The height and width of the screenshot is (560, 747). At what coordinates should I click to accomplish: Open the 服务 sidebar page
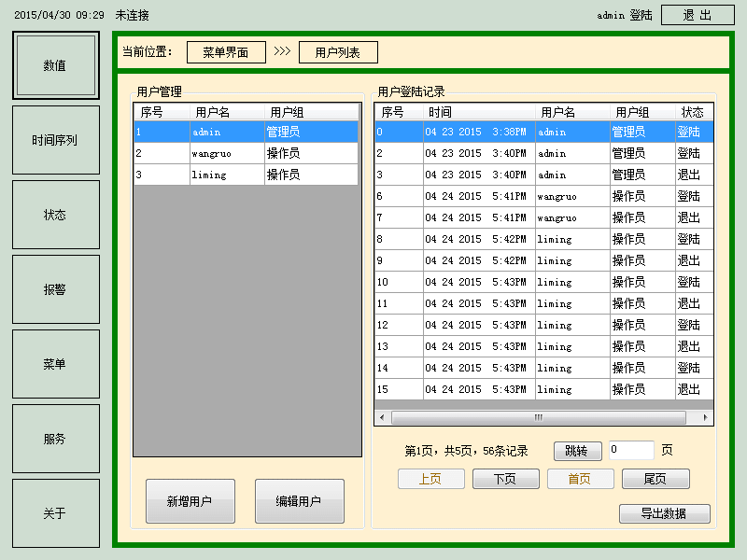click(56, 439)
